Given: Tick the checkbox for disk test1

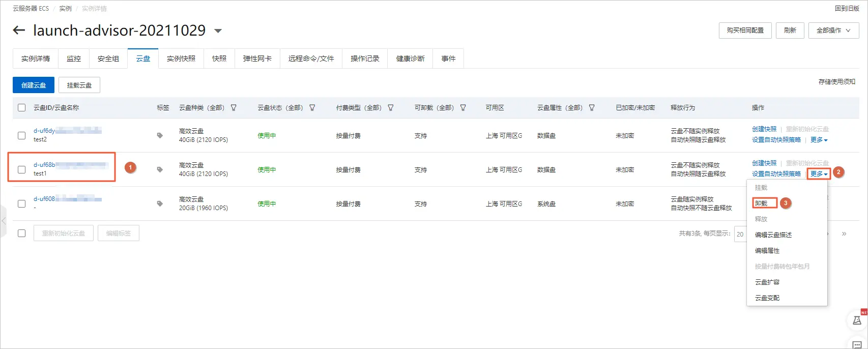Looking at the screenshot, I should (21, 169).
